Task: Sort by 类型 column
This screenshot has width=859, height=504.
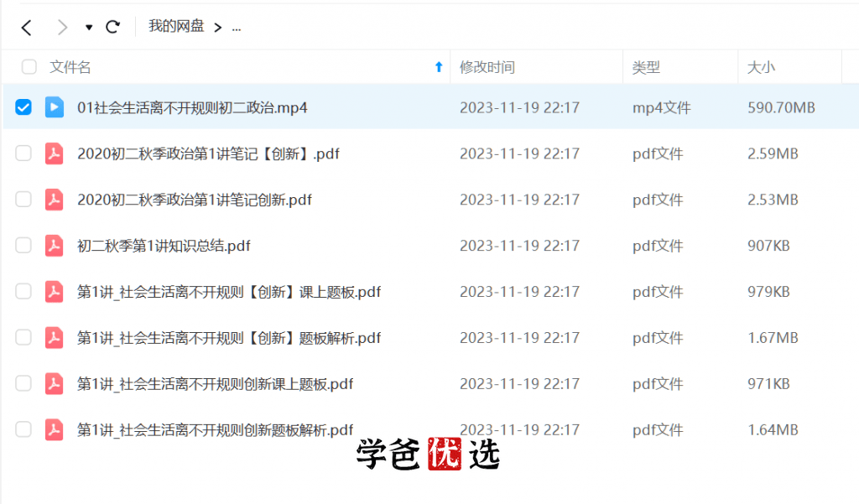Action: pyautogui.click(x=646, y=67)
